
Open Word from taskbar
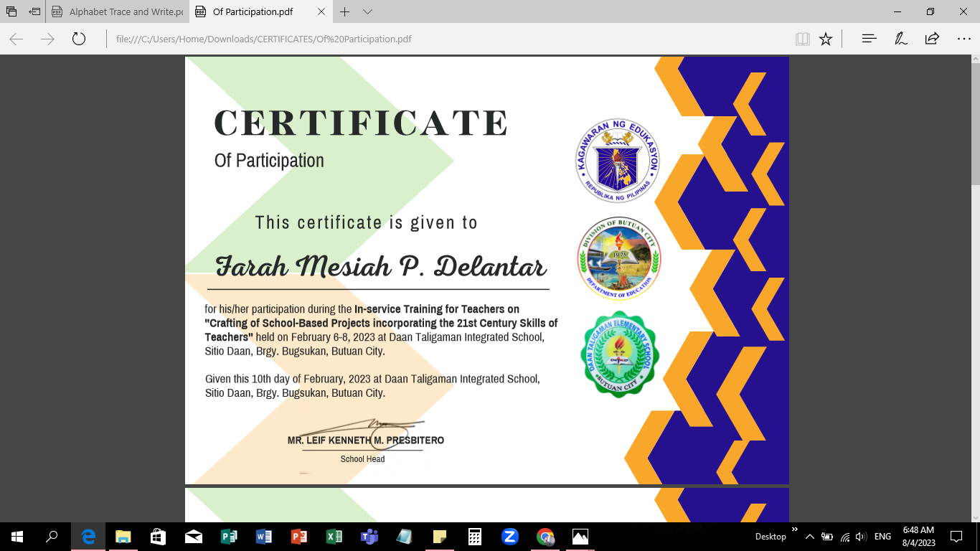pos(264,537)
